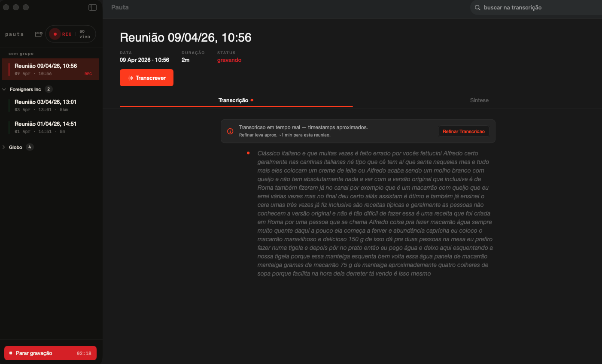The width and height of the screenshot is (602, 364).
Task: Click the new group folder icon
Action: click(x=39, y=34)
